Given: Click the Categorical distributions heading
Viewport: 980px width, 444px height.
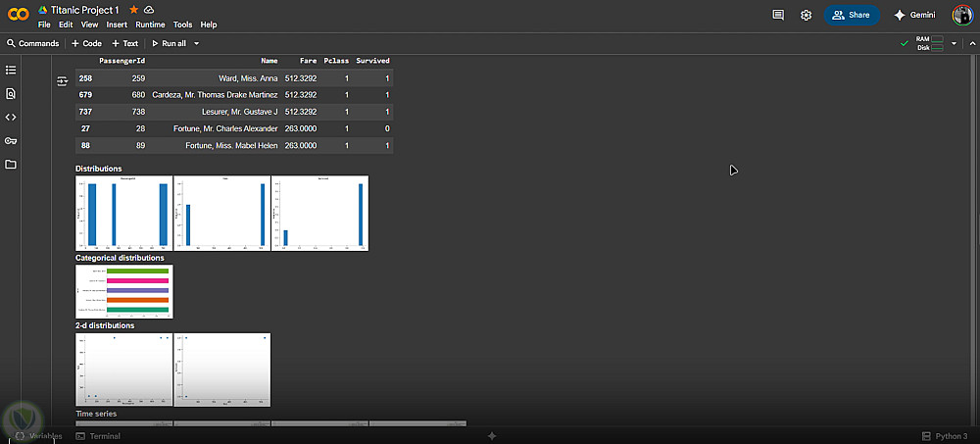Looking at the screenshot, I should (x=120, y=258).
